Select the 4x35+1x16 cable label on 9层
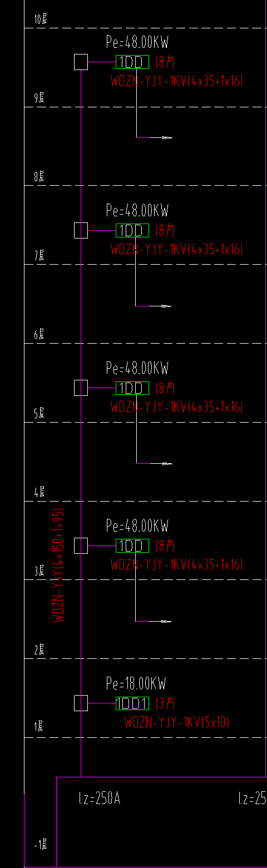Screen dimensions: 267x868 tap(177, 81)
